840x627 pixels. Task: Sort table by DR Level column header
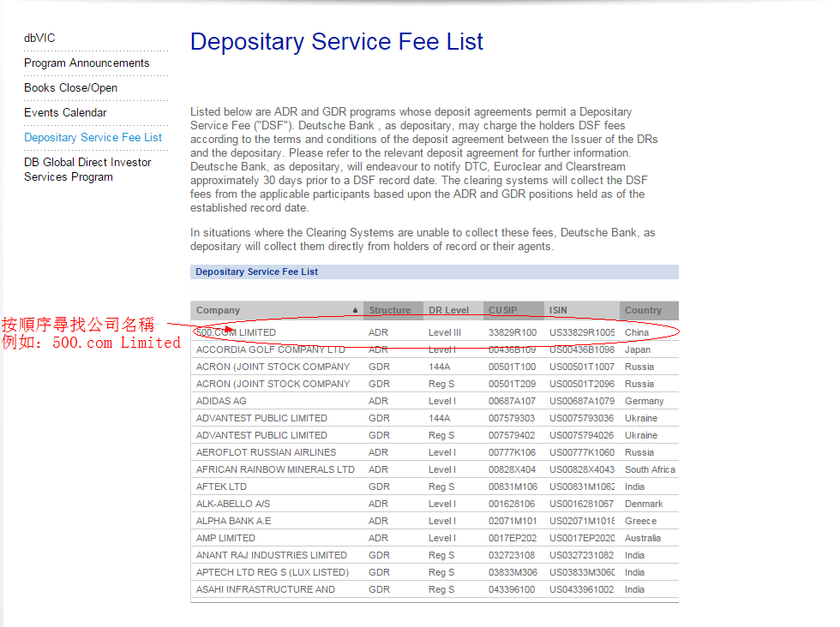click(x=448, y=310)
